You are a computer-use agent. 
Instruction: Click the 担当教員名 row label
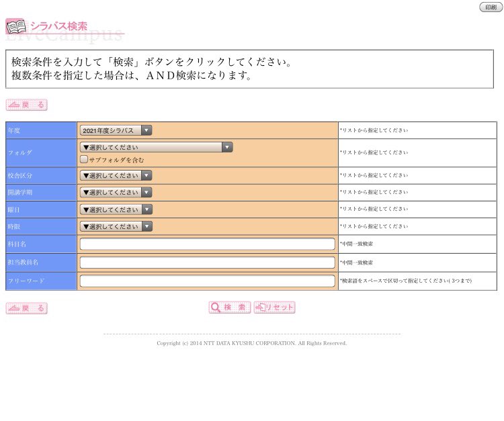(23, 263)
